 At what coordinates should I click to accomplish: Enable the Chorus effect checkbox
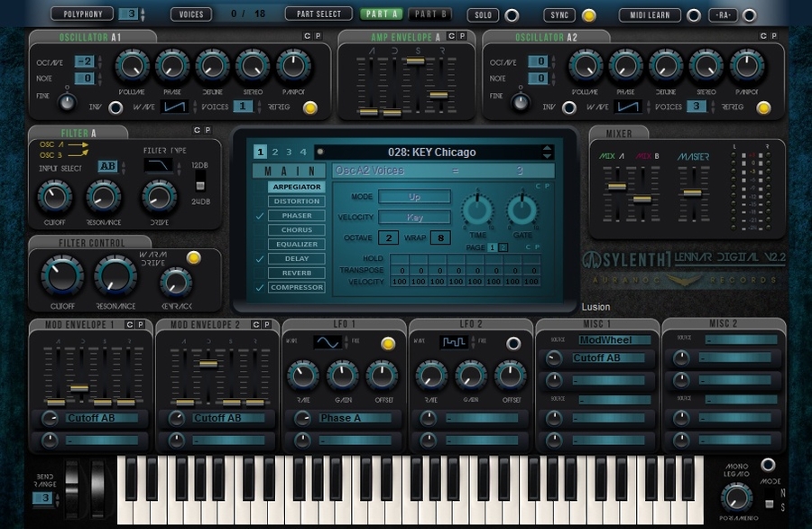click(x=260, y=230)
